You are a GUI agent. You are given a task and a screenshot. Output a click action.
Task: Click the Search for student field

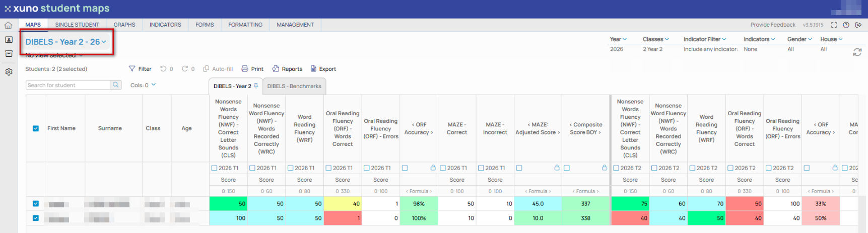point(68,85)
